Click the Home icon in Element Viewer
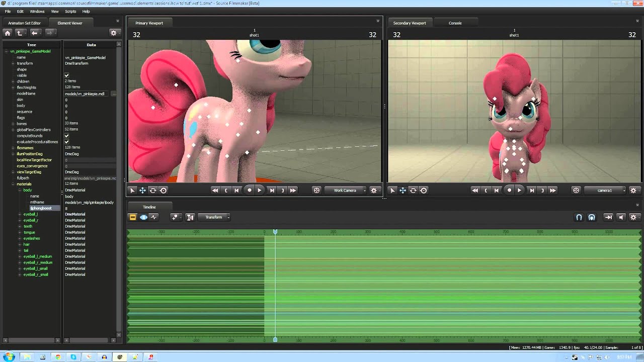The width and height of the screenshot is (644, 362). [8, 33]
